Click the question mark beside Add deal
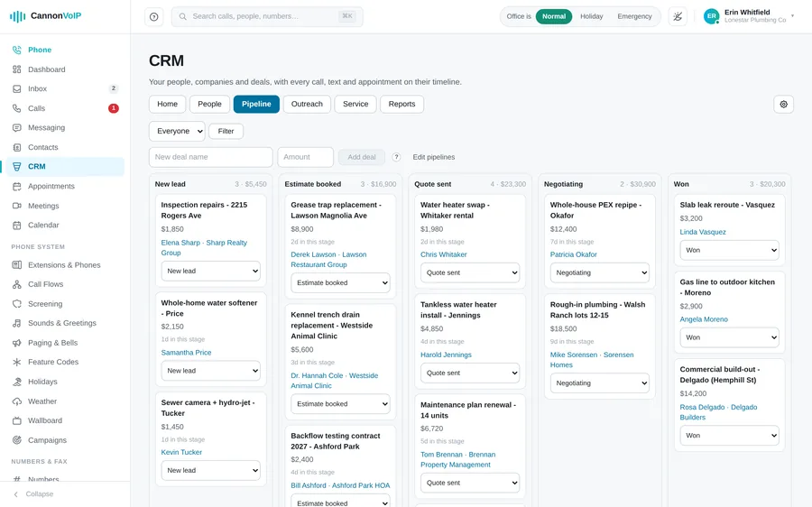The image size is (812, 507). click(396, 157)
